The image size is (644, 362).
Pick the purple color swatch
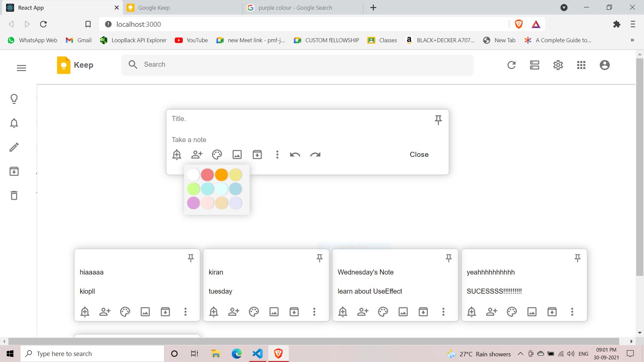pyautogui.click(x=193, y=203)
